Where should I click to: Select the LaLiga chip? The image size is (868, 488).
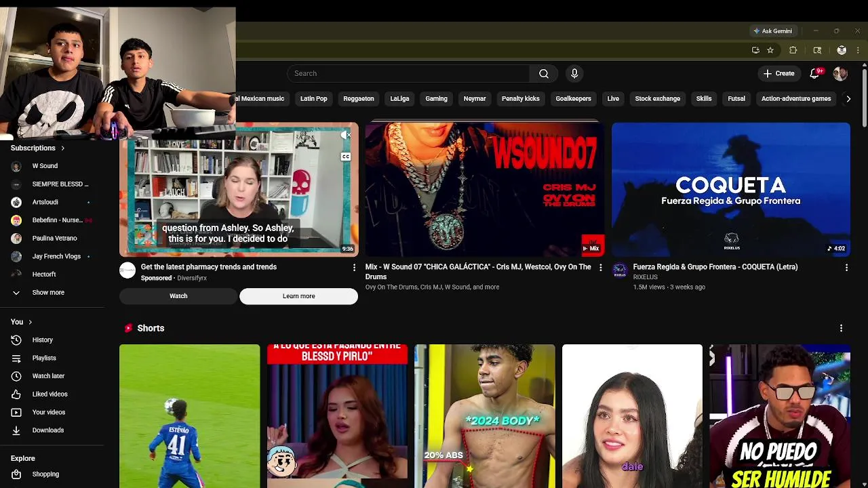tap(399, 99)
